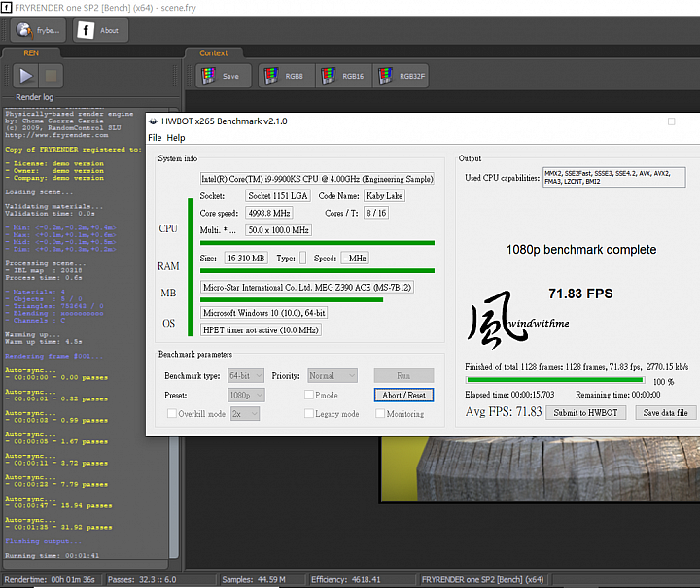The height and width of the screenshot is (588, 700).
Task: Open the Help menu in HWBOT x265
Action: 176,138
